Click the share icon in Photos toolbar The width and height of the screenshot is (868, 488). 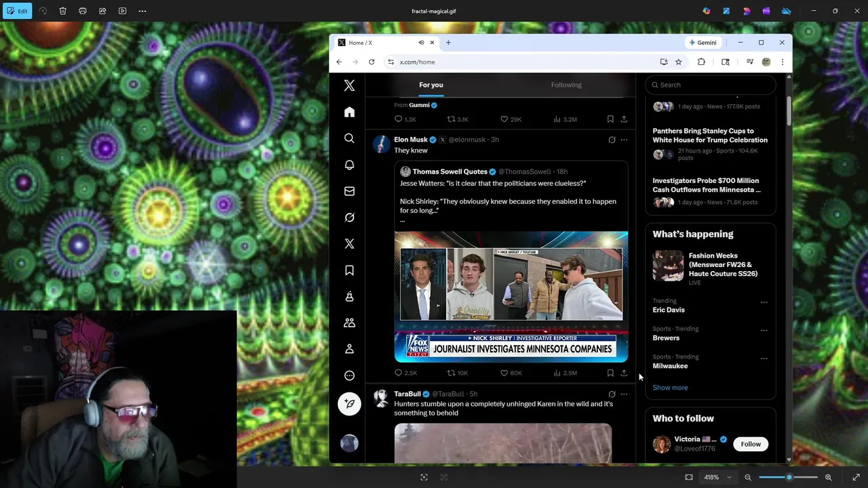[102, 11]
